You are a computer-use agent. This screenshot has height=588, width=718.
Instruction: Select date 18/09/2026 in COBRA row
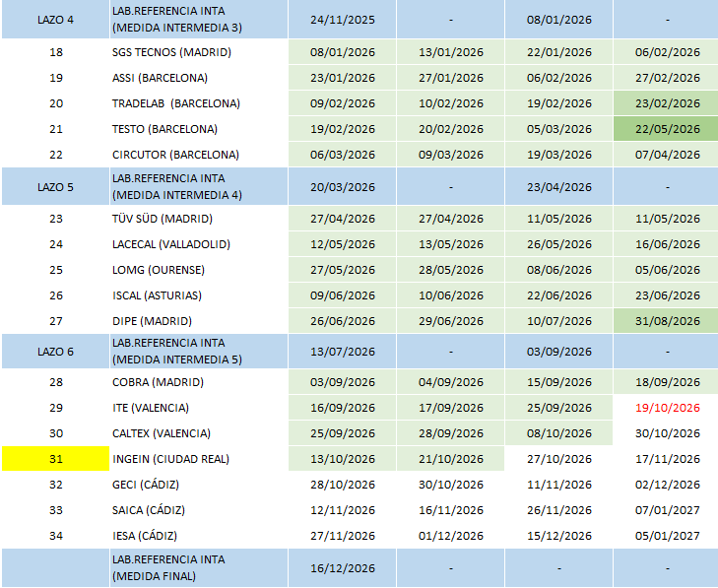coord(666,382)
